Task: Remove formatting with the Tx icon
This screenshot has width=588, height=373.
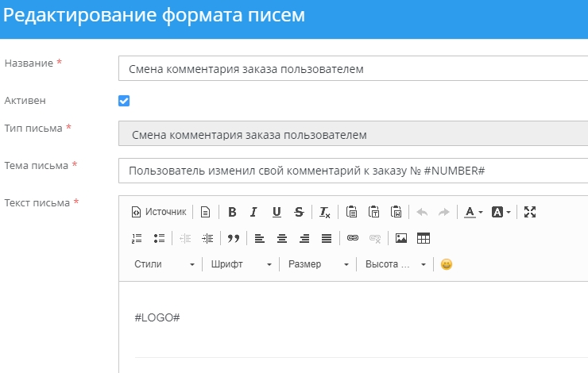Action: pos(325,212)
